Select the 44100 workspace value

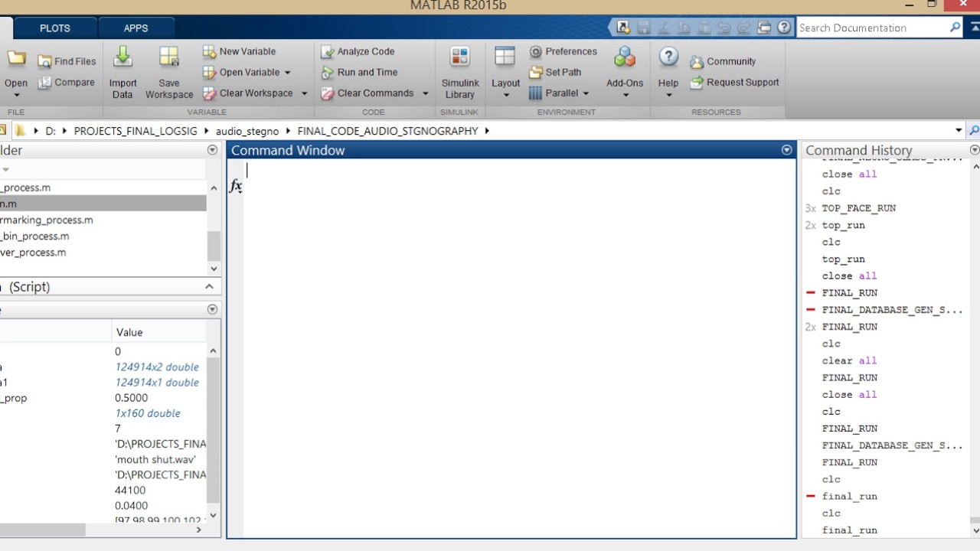point(129,490)
